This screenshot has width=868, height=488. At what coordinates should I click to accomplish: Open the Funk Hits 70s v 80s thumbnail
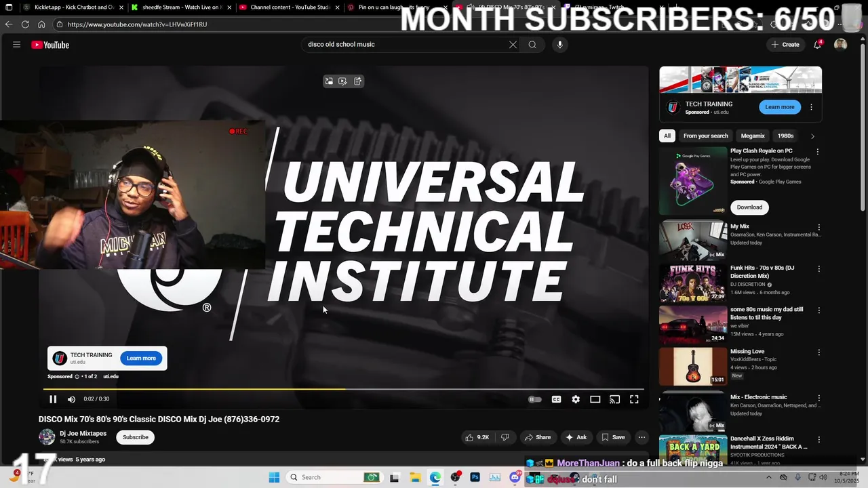pos(693,283)
